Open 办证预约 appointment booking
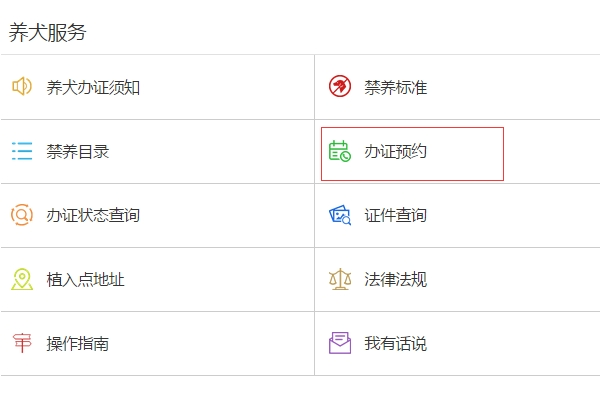Viewport: 600px width, 400px height. (396, 151)
